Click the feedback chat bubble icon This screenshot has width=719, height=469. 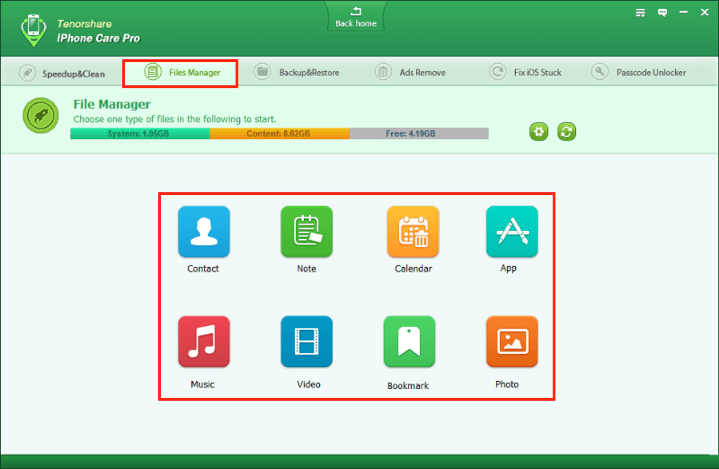click(662, 13)
